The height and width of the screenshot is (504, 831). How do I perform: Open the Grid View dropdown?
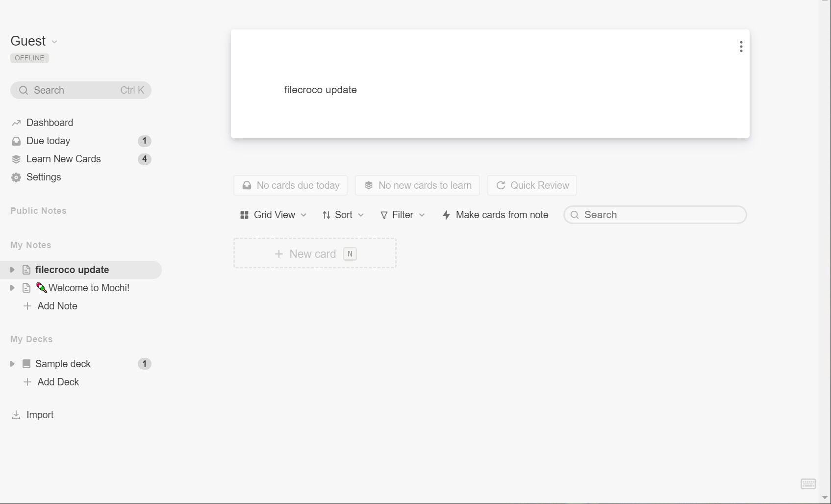(273, 215)
